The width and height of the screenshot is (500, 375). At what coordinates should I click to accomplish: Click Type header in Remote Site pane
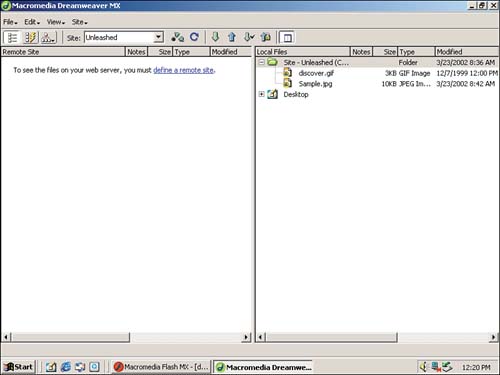pos(192,52)
